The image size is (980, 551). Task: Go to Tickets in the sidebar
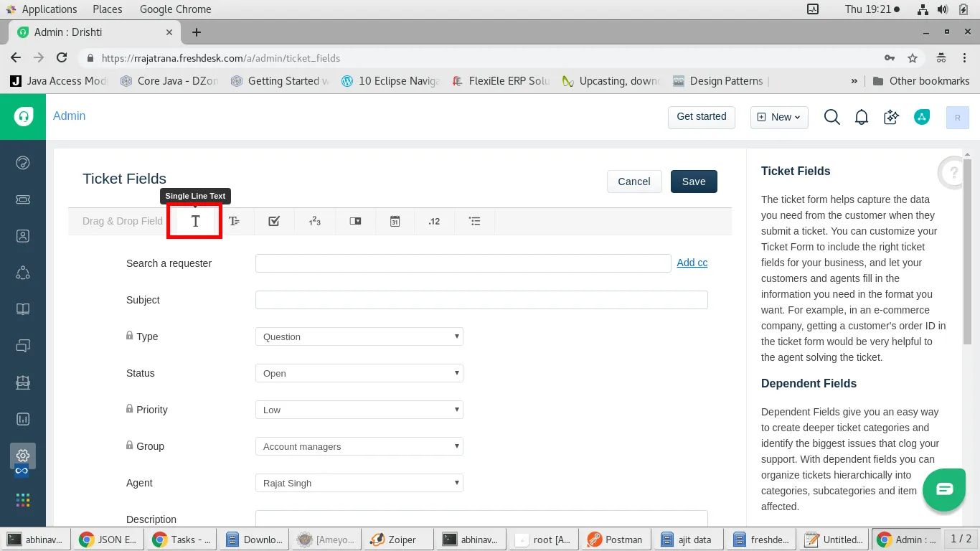pyautogui.click(x=23, y=199)
